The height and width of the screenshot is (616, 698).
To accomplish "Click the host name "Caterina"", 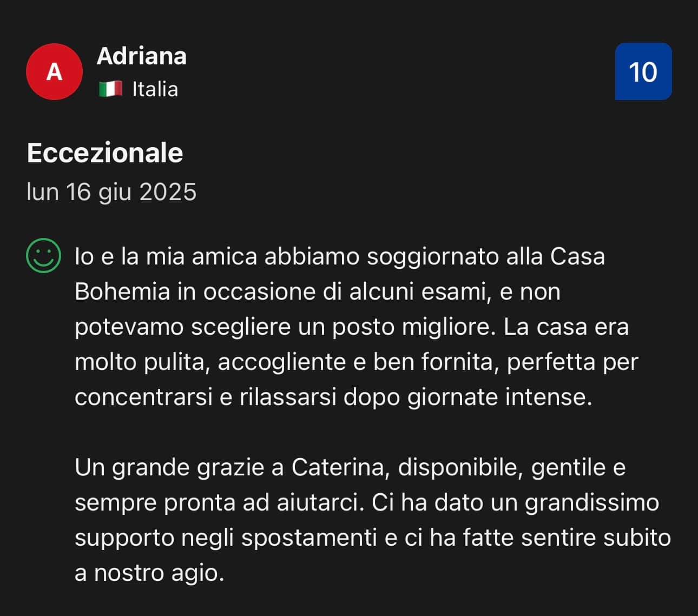I will 338,467.
